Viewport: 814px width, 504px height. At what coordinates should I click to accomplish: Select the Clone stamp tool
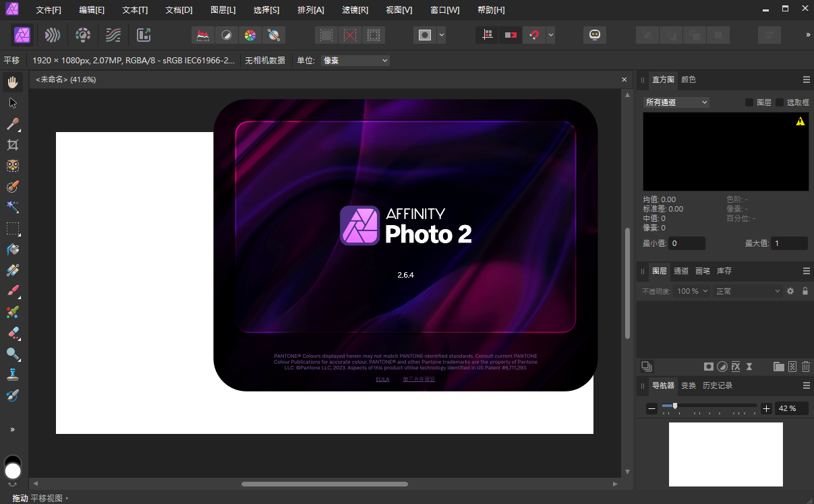[x=13, y=375]
